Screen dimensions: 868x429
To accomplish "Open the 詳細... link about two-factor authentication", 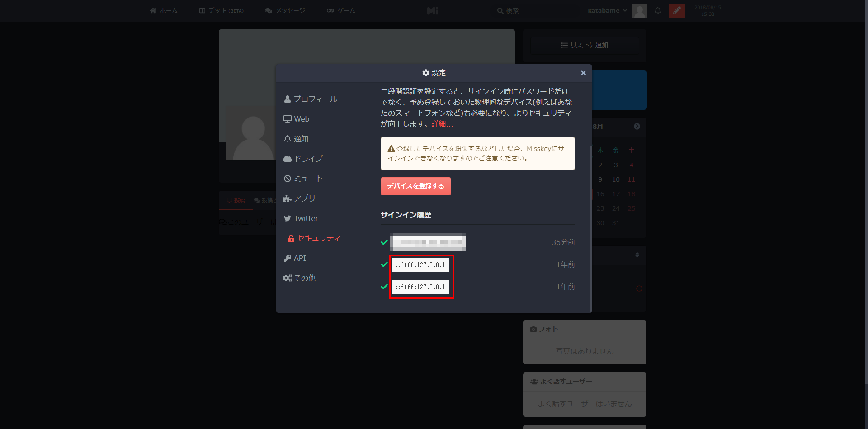I will click(x=442, y=124).
